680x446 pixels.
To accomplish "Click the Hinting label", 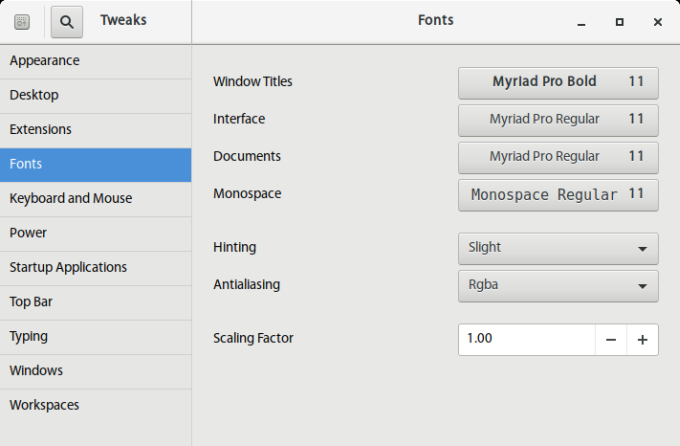I will pyautogui.click(x=235, y=247).
